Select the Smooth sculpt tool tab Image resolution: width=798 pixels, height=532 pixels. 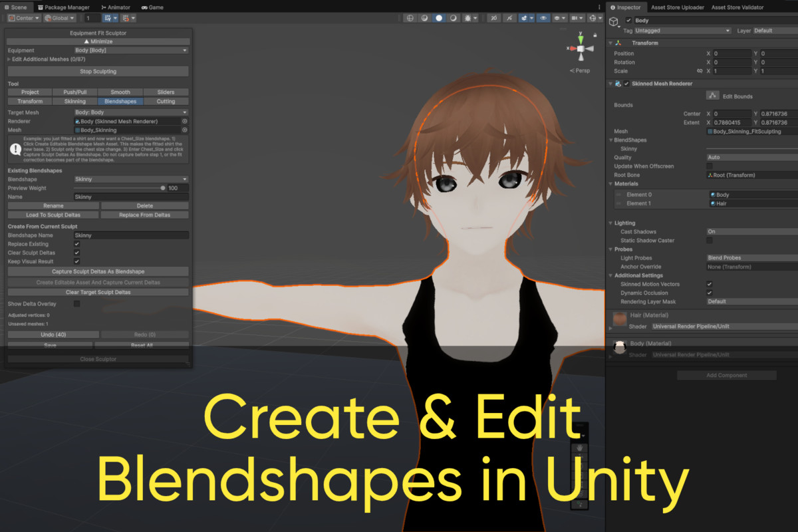tap(120, 92)
